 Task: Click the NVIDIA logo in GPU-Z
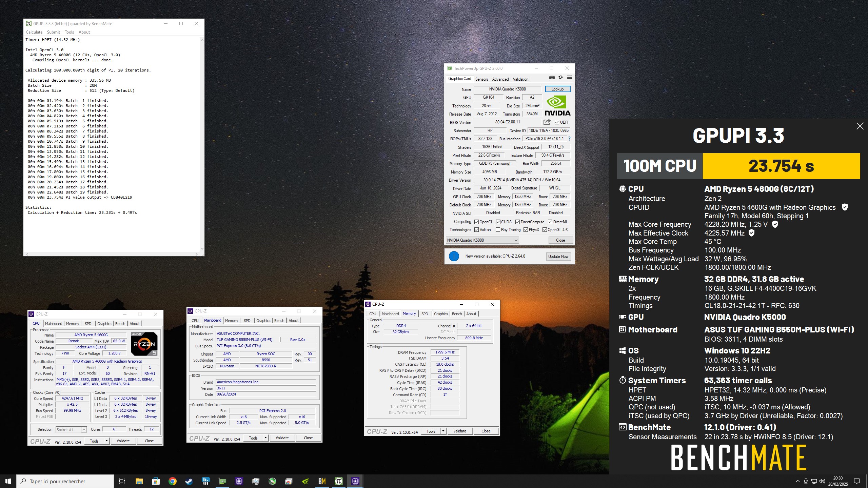point(557,106)
